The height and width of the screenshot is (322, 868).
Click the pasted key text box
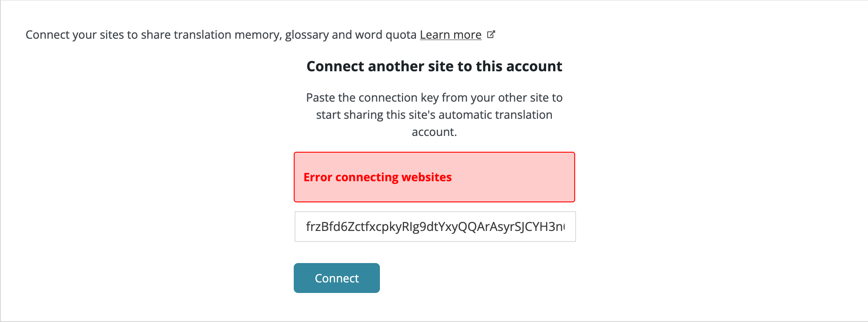(435, 227)
